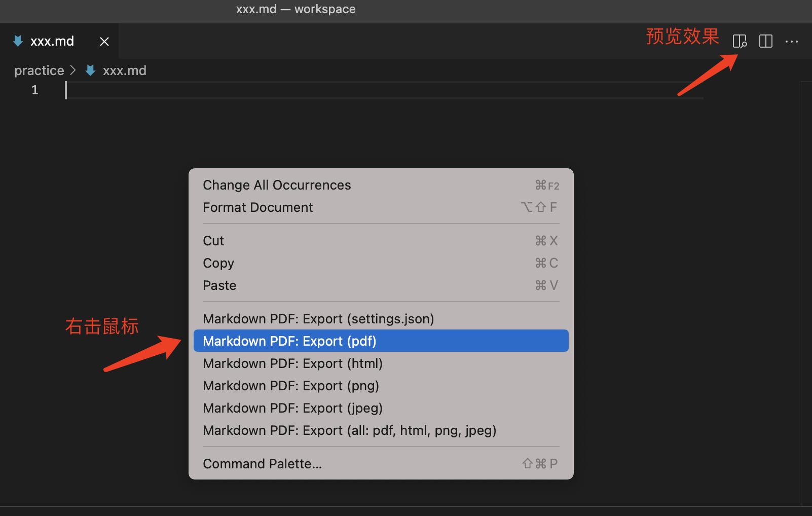Close the xxx.md editor tab
Viewport: 812px width, 516px height.
point(104,41)
